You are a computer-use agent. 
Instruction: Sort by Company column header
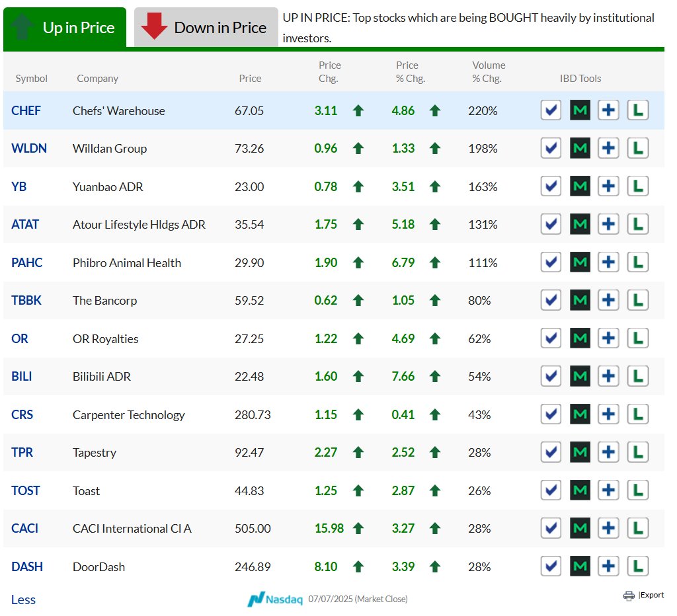click(98, 79)
